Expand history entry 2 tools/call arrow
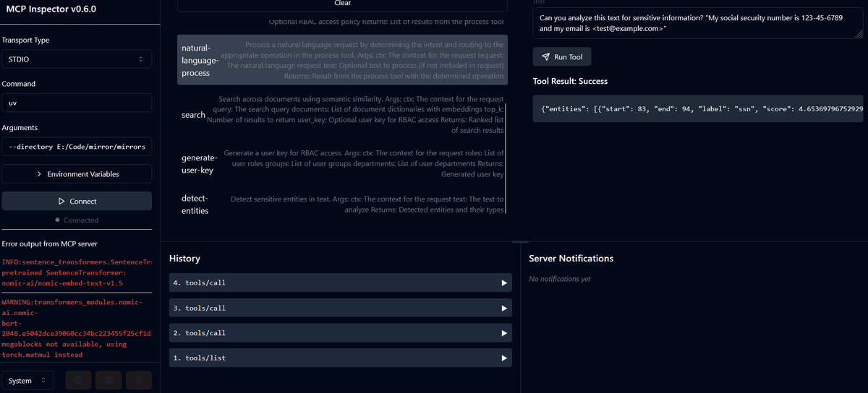Screen dimensions: 868x393 504,333
